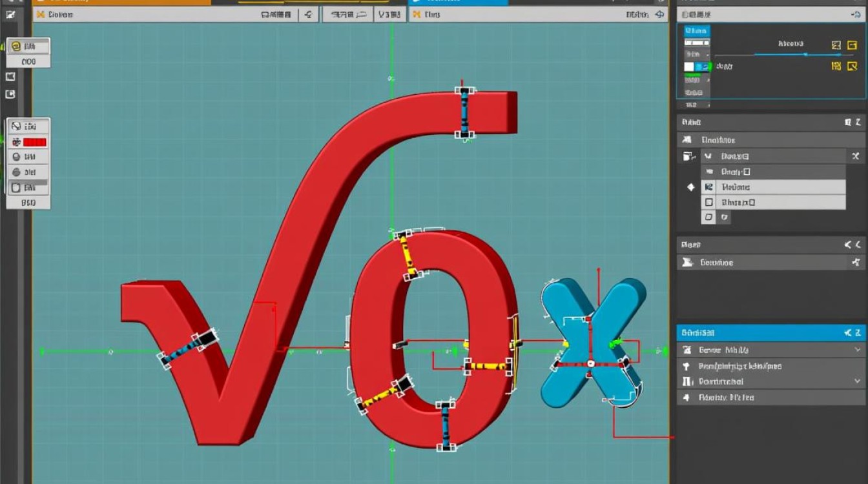Toggle the checkbox on the fourth layer row

(708, 203)
